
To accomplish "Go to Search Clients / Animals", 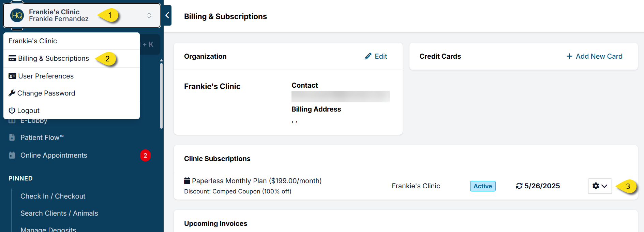I will (59, 213).
